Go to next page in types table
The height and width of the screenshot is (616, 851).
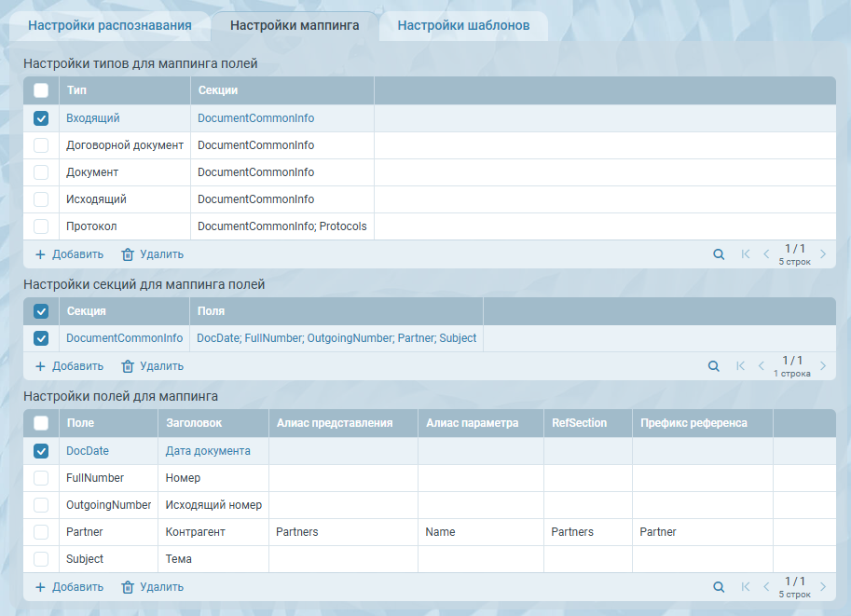pyautogui.click(x=823, y=254)
